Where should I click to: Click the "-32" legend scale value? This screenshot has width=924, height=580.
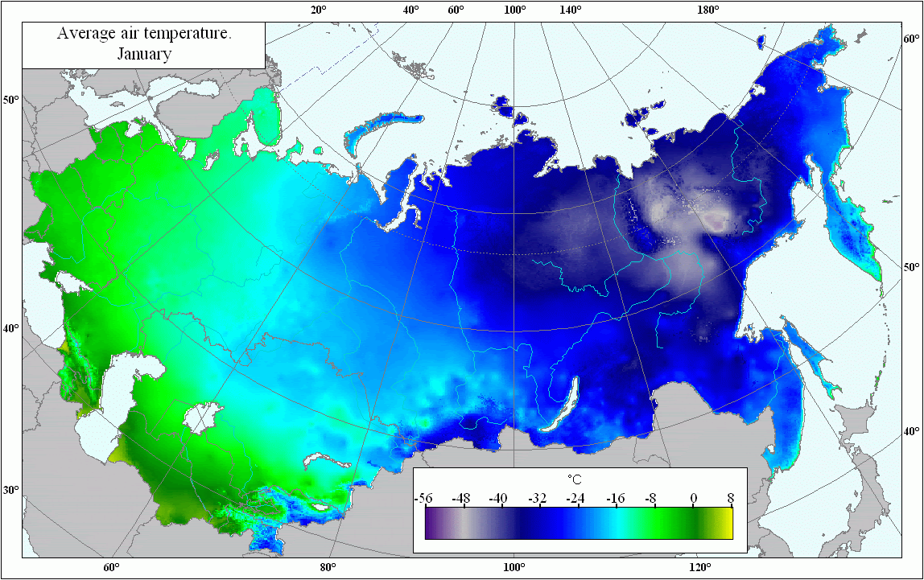(536, 499)
